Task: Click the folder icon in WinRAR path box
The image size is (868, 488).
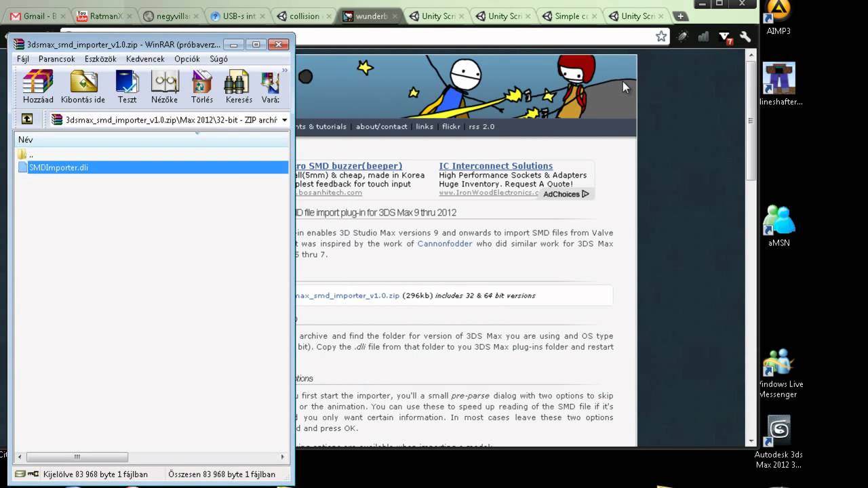Action: pos(58,120)
